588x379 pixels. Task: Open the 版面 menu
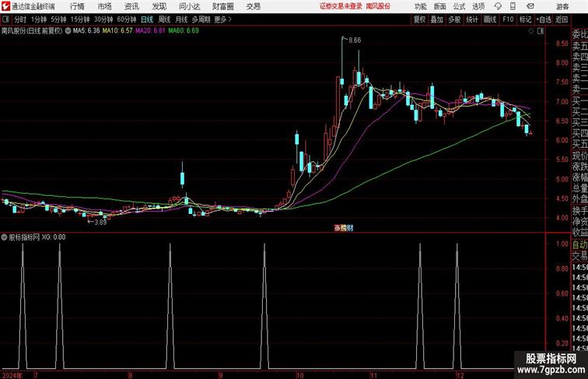(440, 6)
